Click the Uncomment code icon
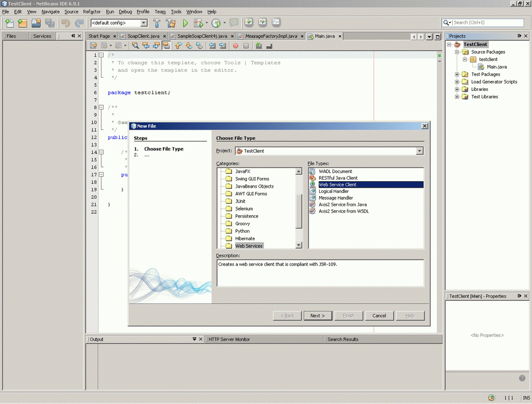 tap(269, 45)
